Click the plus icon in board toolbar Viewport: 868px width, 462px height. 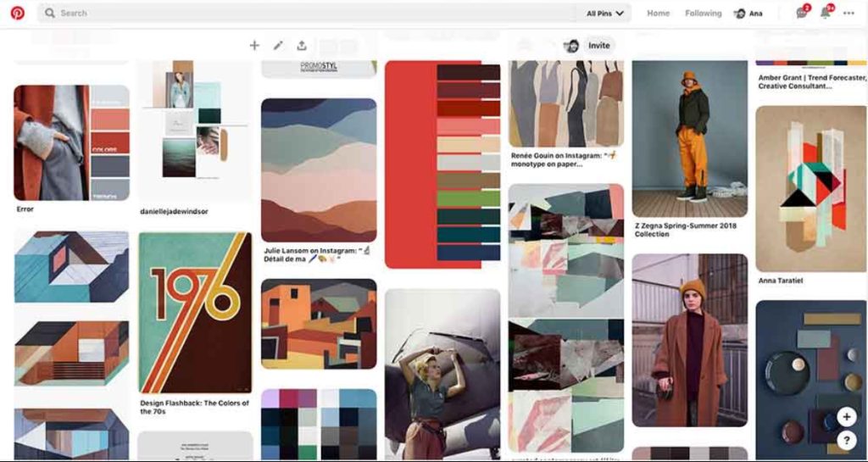point(254,46)
